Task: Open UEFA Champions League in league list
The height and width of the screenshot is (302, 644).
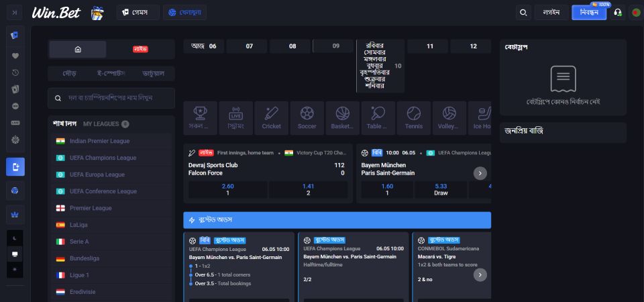Action: (111, 158)
